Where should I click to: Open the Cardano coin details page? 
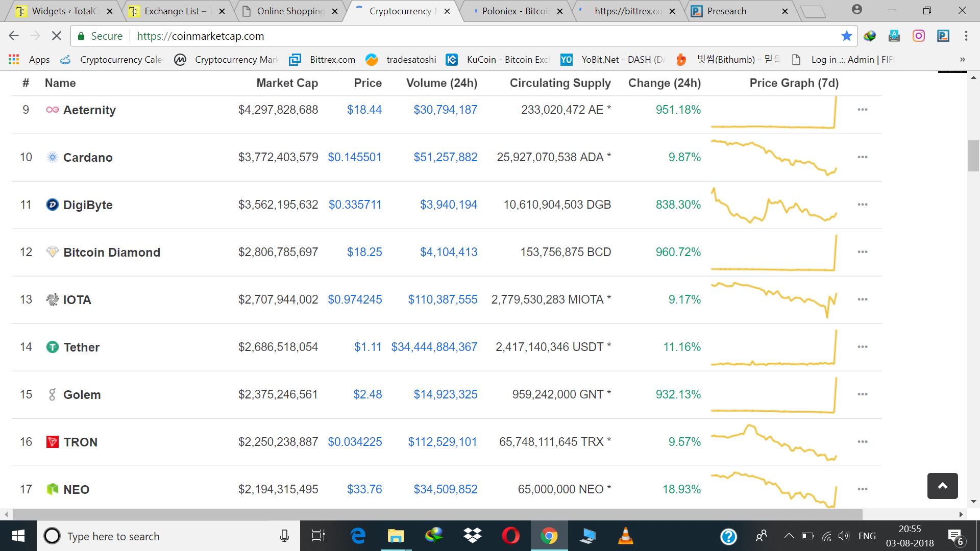coord(88,157)
